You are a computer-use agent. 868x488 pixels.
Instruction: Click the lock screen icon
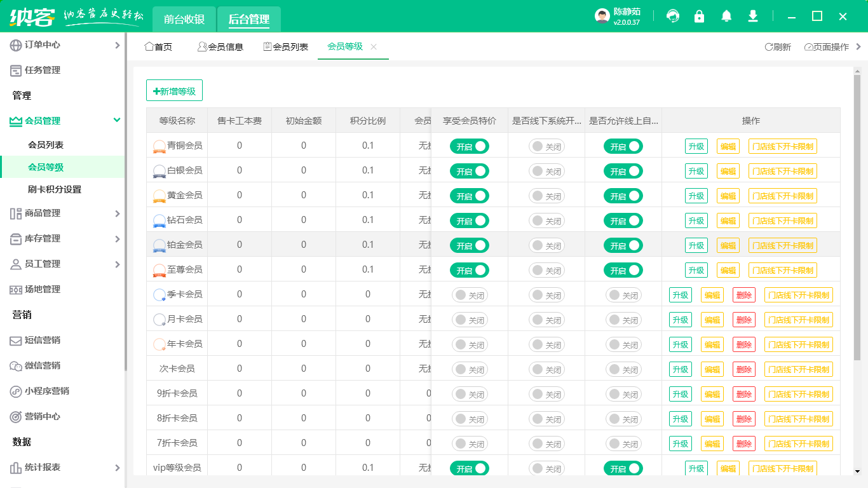[x=700, y=17]
